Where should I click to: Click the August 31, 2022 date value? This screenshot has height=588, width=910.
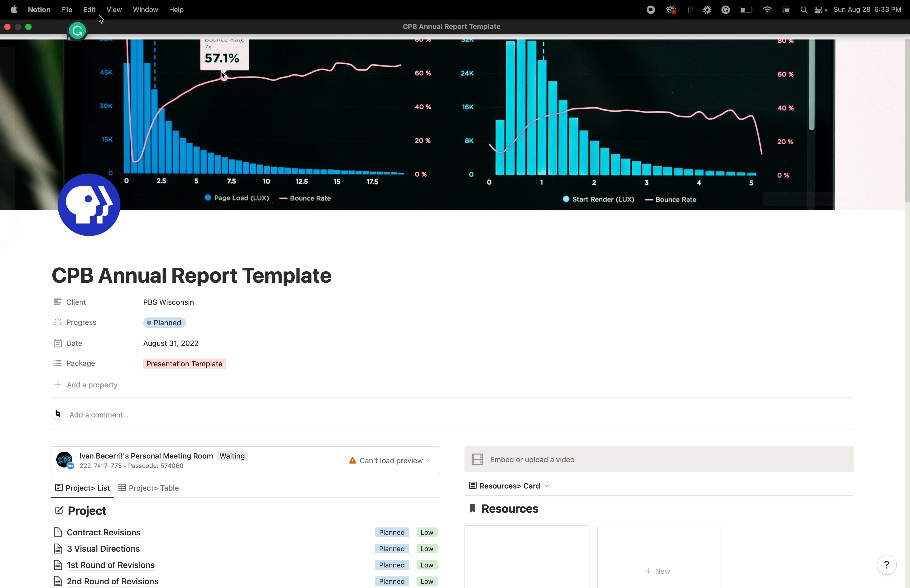(x=171, y=343)
